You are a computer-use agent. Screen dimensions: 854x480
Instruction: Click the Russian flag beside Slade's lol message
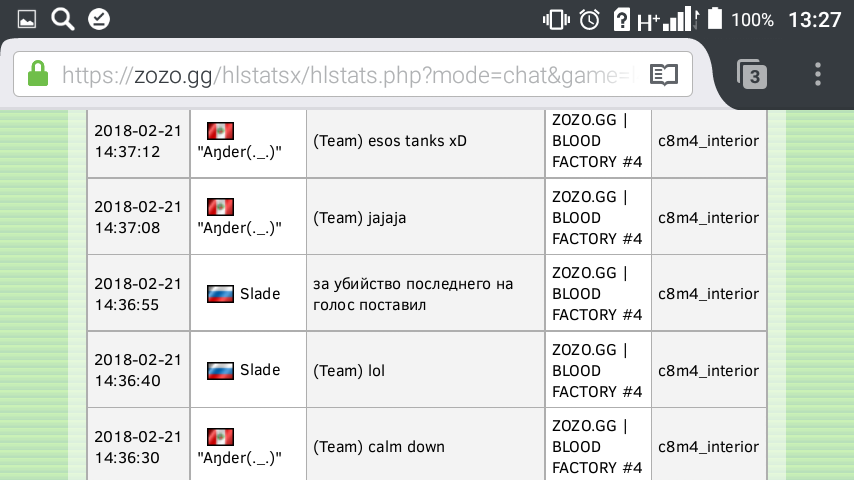[220, 371]
